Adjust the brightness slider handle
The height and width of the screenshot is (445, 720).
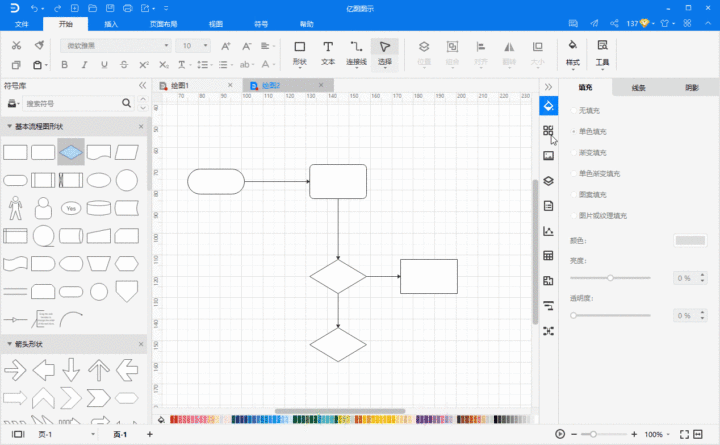coord(610,278)
